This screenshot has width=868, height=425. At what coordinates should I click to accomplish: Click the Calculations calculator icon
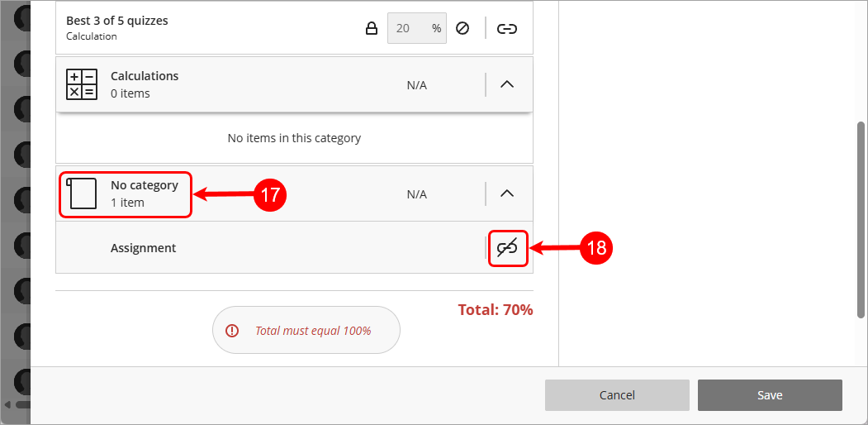tap(82, 84)
